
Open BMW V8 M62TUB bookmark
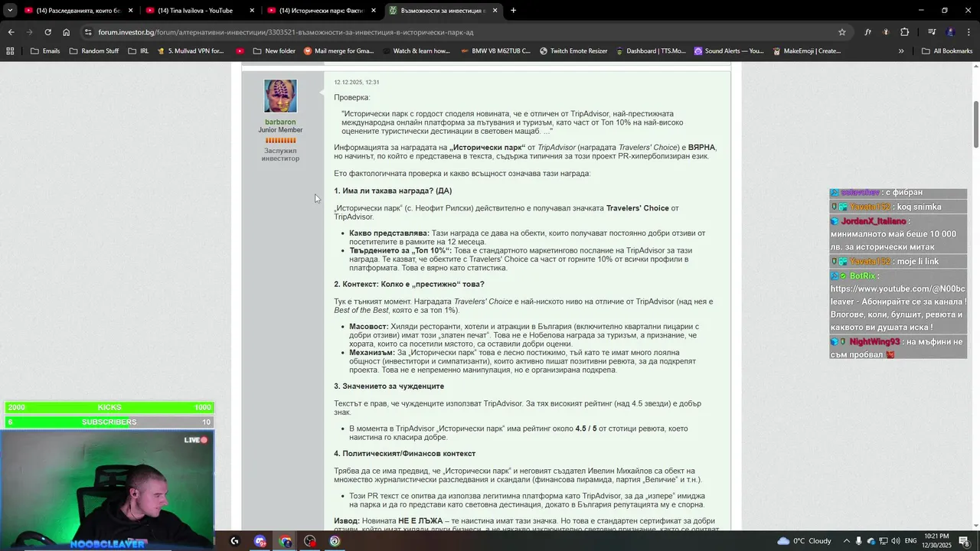495,51
